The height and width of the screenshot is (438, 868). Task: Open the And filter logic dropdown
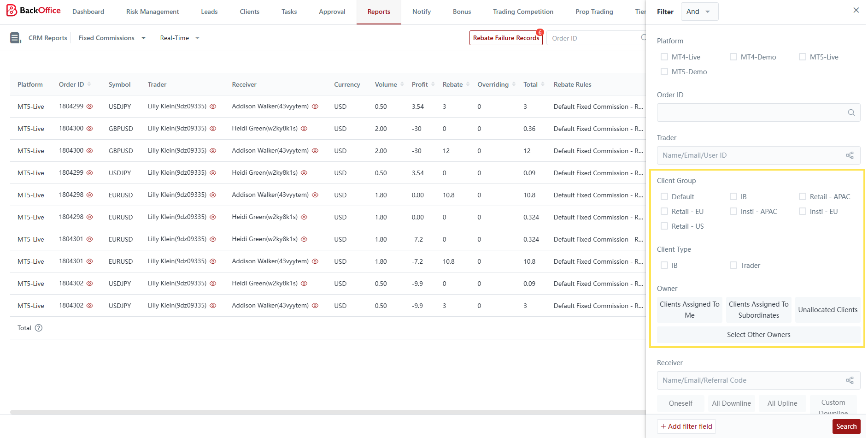pyautogui.click(x=699, y=12)
